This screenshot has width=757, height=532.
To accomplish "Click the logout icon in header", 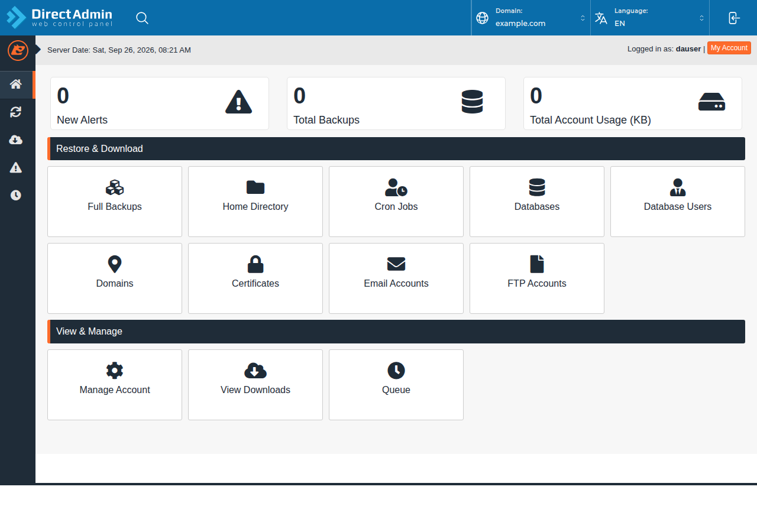I will tap(734, 18).
